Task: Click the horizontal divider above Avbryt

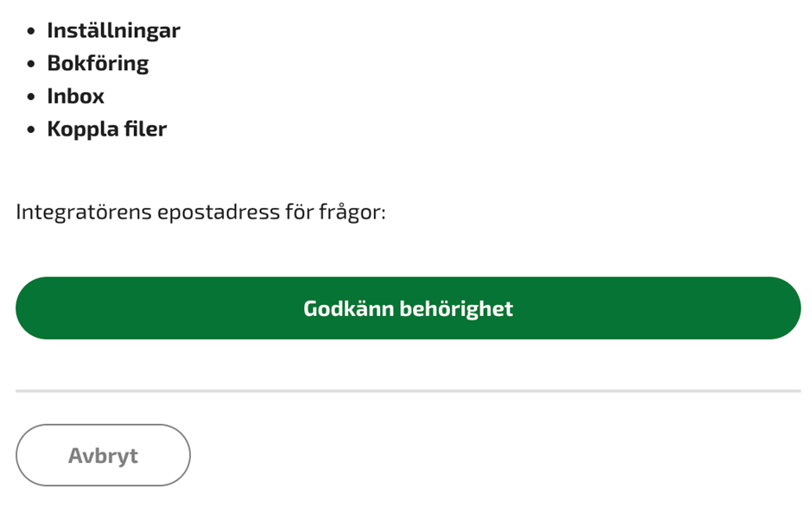Action: (x=408, y=390)
